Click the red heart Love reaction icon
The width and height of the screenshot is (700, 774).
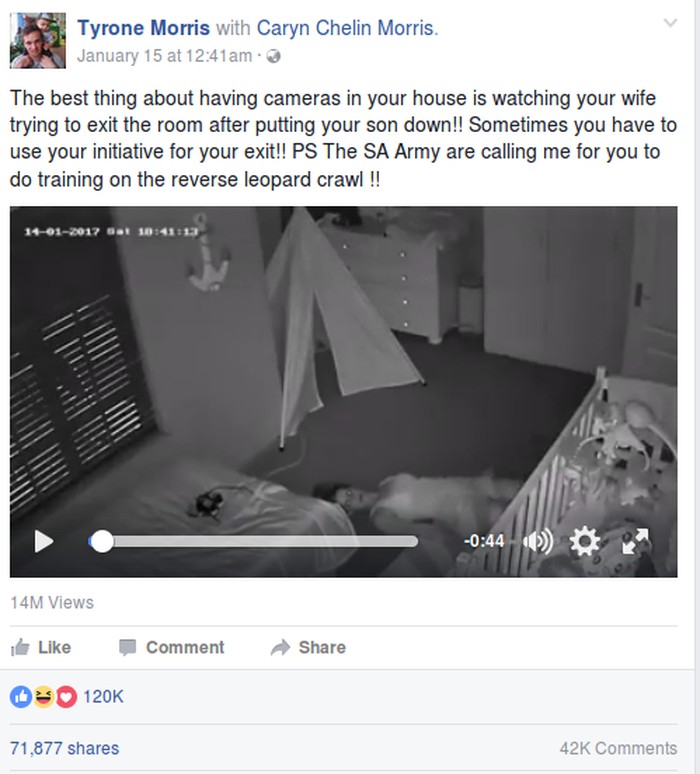66,697
